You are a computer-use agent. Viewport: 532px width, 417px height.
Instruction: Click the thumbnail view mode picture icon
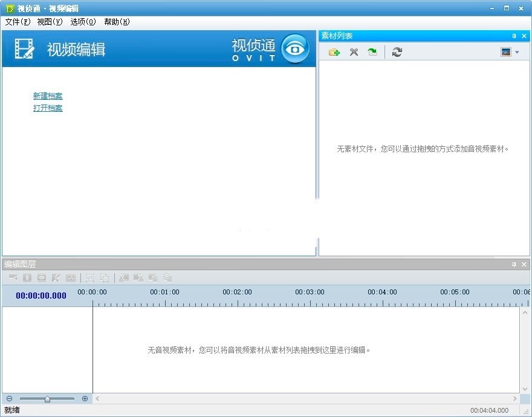[506, 52]
